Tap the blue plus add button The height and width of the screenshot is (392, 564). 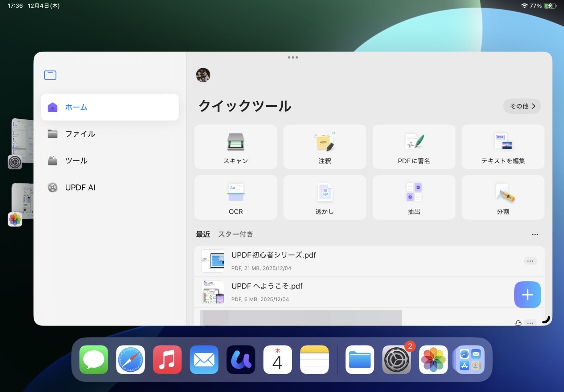(527, 295)
